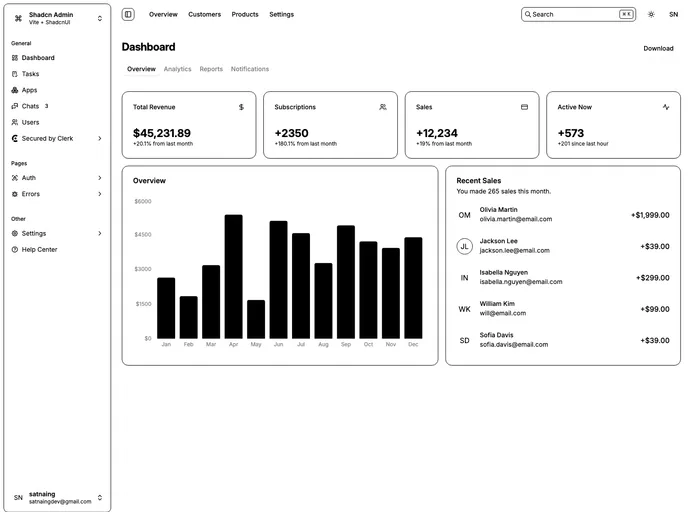Click the +$299.00 Isabella Nguyen amount
The image size is (688, 512).
point(653,278)
